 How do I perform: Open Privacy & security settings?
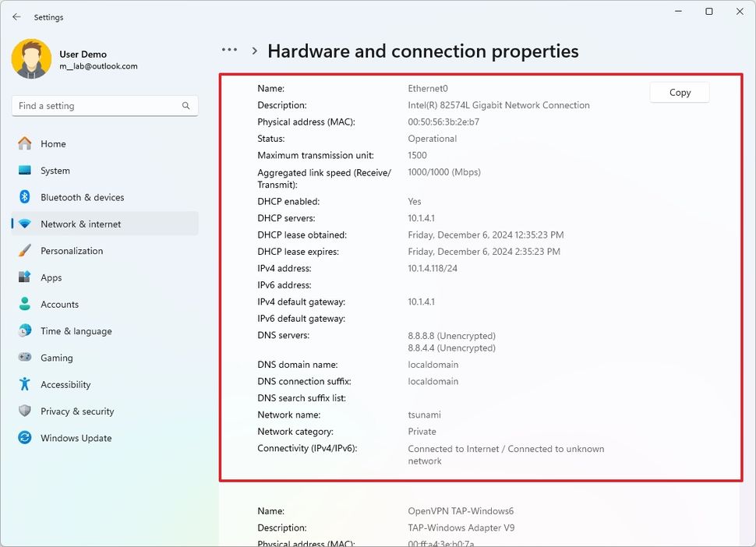coord(76,411)
